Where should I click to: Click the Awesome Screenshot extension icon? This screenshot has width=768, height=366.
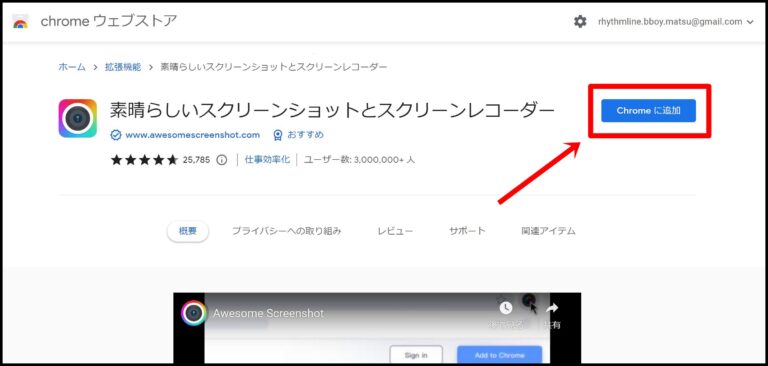coord(77,118)
